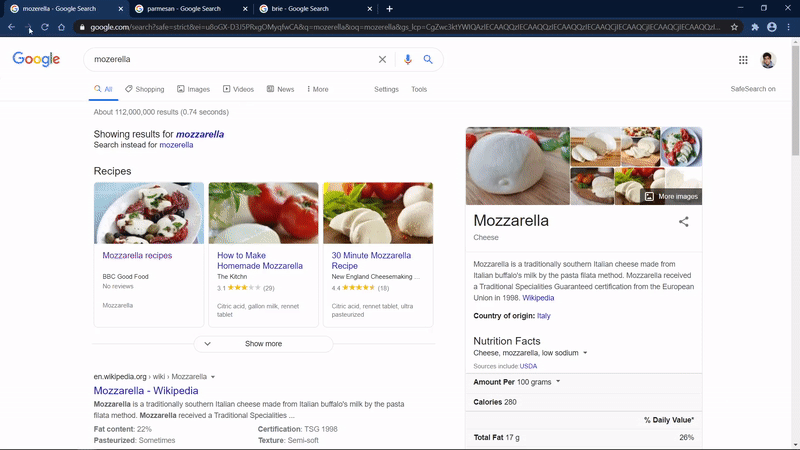Open a new browser tab
Screen dimensions: 800x450
click(x=389, y=9)
